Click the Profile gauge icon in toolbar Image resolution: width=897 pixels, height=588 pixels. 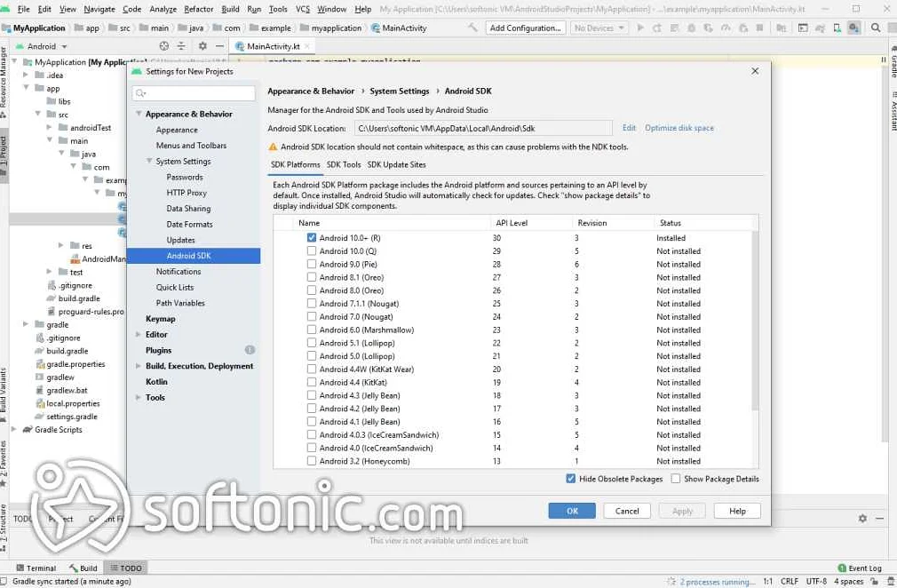[x=726, y=28]
